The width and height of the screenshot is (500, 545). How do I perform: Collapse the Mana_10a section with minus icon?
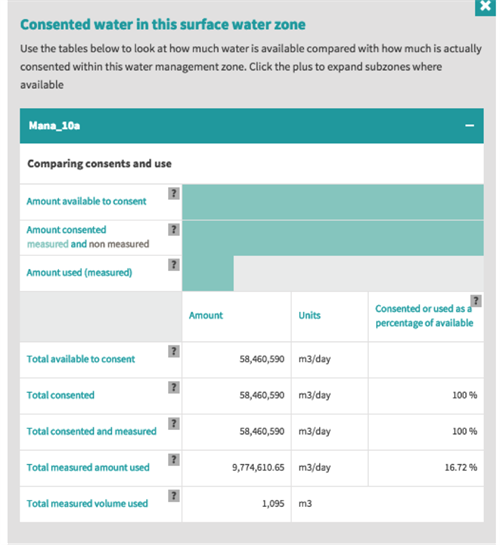tap(469, 125)
